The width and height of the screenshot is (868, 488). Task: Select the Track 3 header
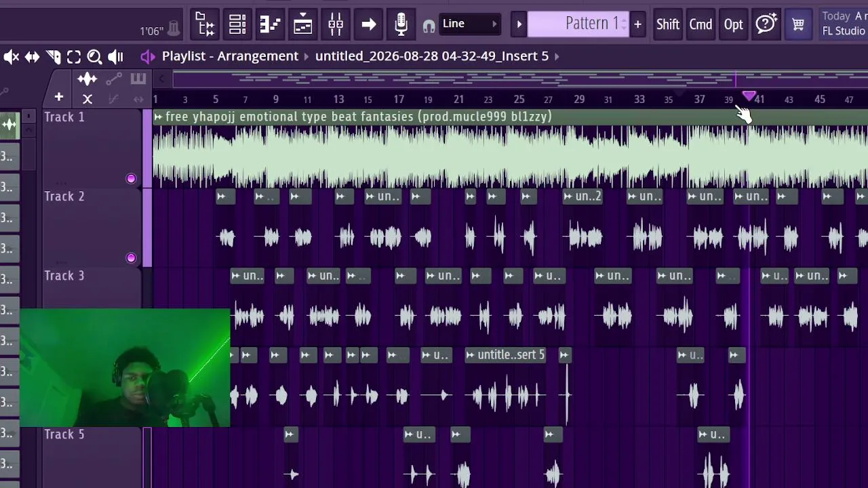(92, 289)
